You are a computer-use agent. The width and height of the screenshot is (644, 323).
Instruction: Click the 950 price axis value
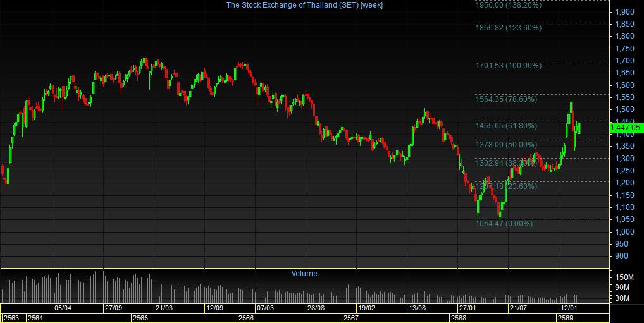coord(622,244)
